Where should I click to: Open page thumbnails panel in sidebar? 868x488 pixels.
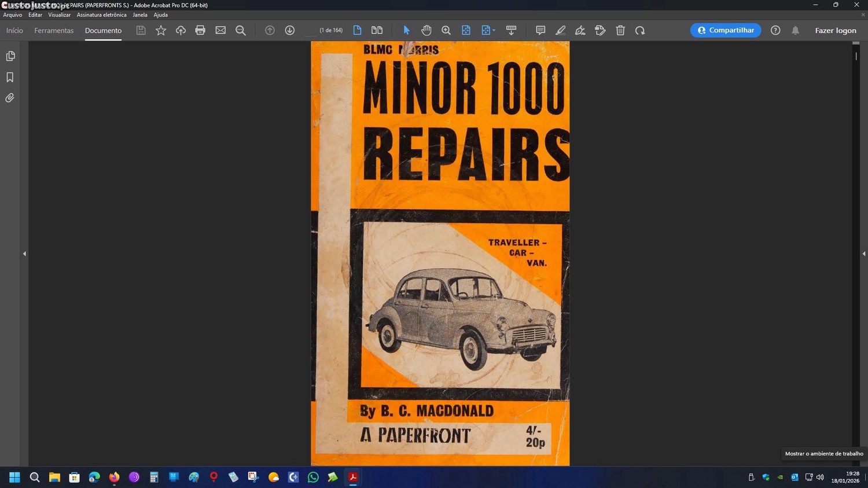tap(10, 56)
